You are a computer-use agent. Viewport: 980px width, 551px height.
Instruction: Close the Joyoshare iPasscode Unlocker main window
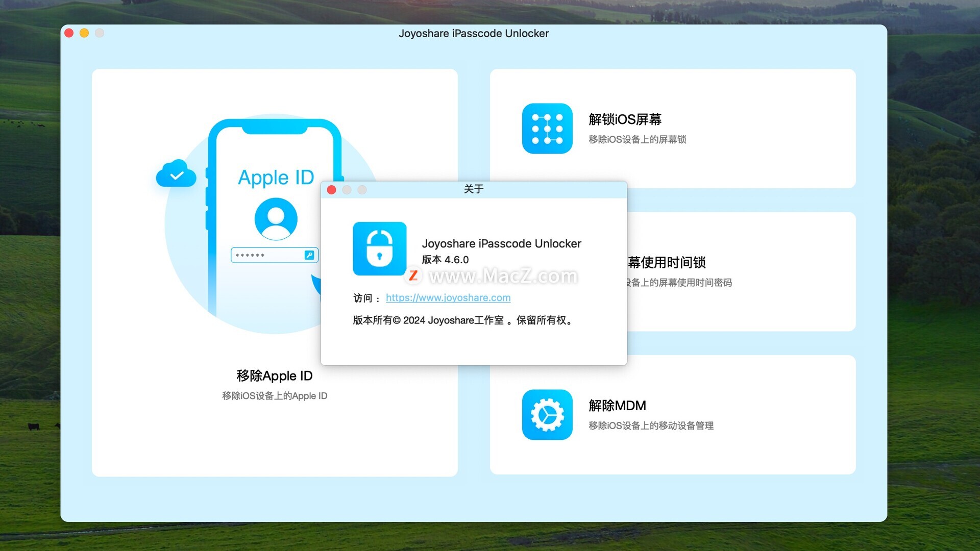(69, 33)
